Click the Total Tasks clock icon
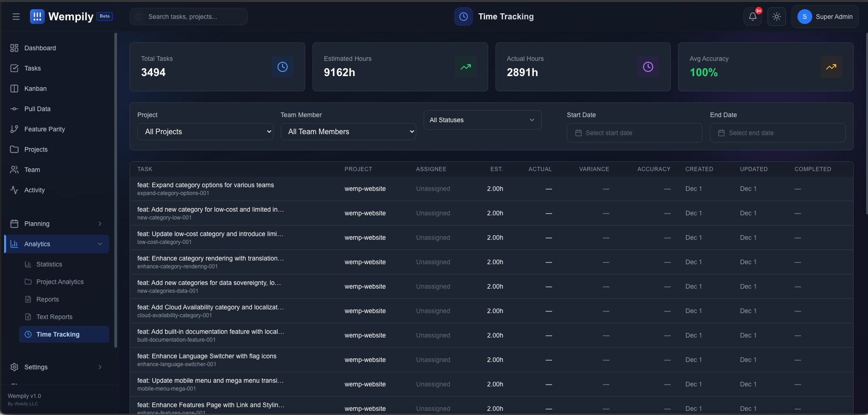Image resolution: width=868 pixels, height=415 pixels. click(x=283, y=67)
